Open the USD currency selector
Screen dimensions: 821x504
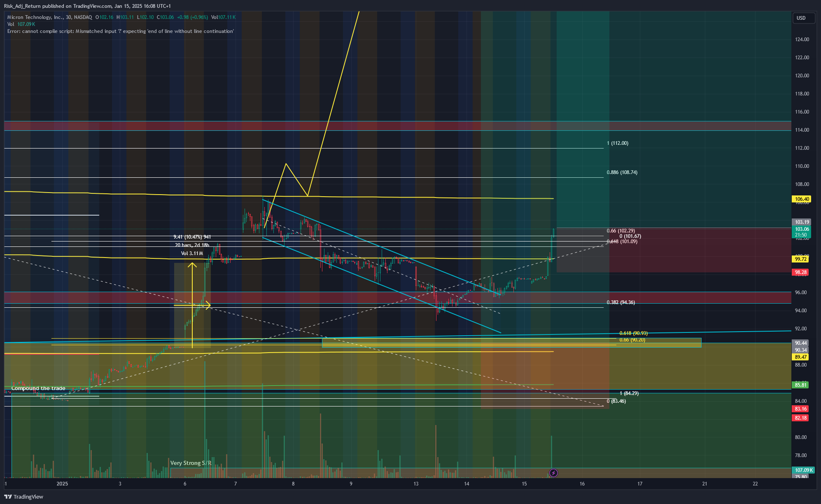point(803,18)
